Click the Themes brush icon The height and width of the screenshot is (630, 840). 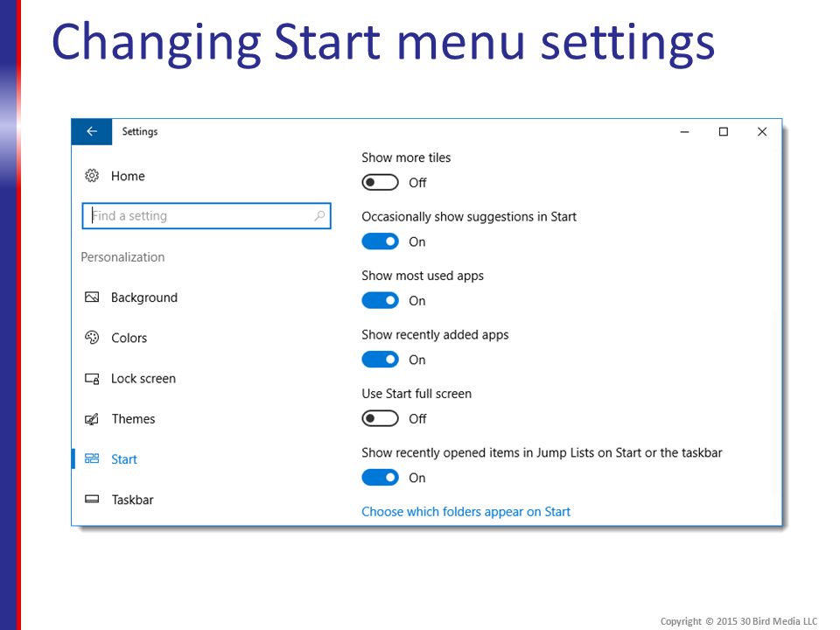tap(92, 419)
